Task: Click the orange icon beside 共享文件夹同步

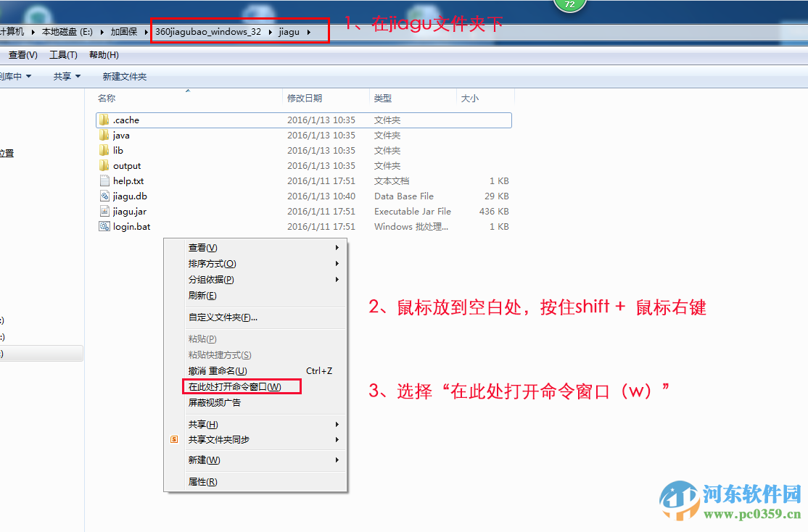Action: [174, 439]
